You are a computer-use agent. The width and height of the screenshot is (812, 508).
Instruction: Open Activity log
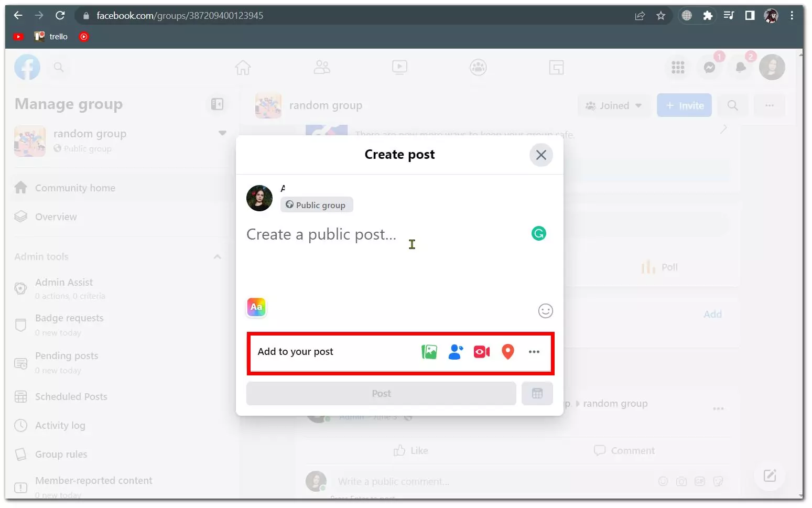point(120,426)
